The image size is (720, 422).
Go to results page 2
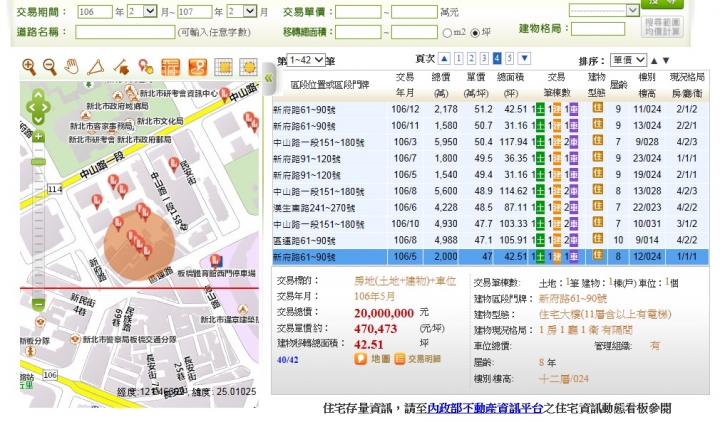pos(471,59)
